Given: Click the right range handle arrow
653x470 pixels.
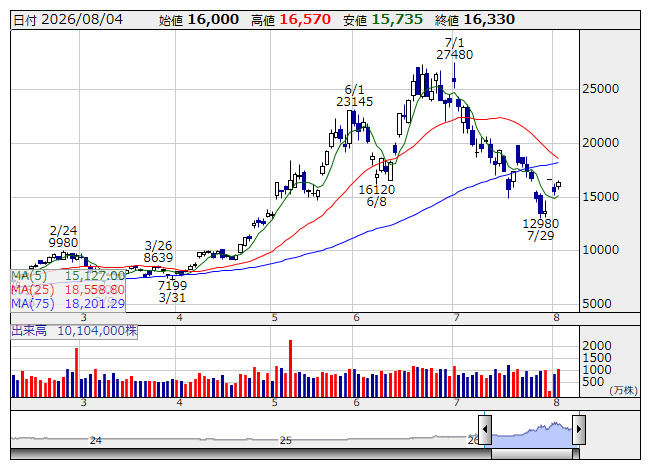Looking at the screenshot, I should tap(579, 429).
